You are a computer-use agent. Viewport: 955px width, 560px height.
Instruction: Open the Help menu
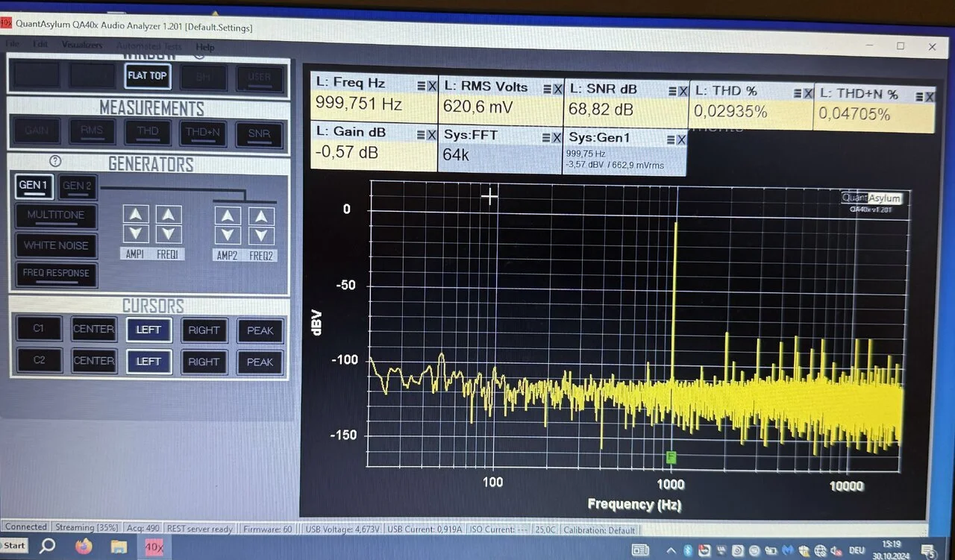pos(204,47)
